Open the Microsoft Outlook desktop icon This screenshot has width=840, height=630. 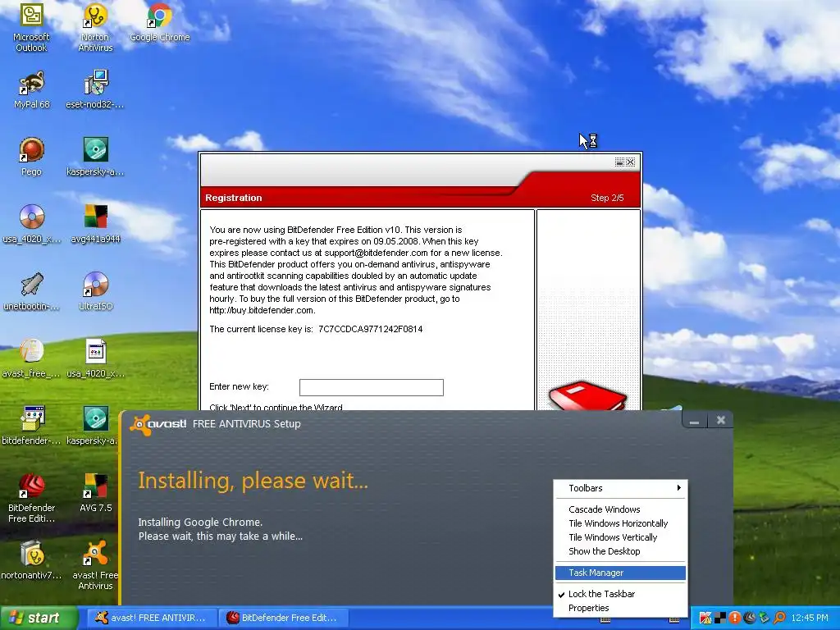(31, 27)
